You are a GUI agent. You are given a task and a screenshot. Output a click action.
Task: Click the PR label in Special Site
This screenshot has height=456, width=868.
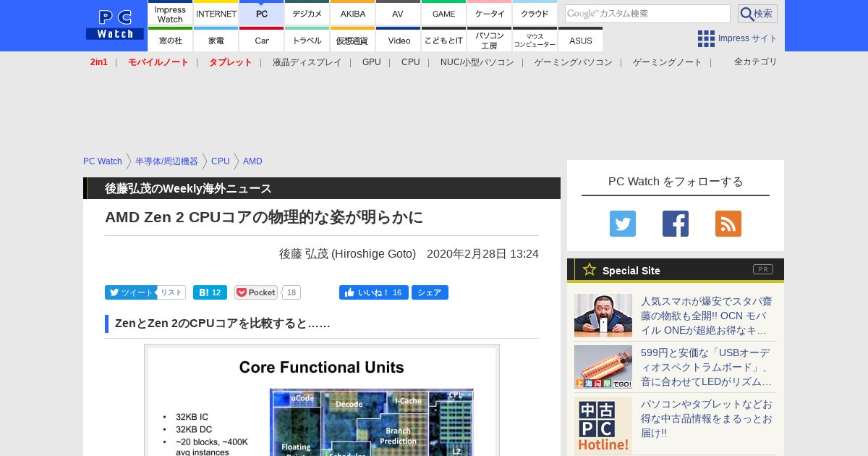click(763, 269)
